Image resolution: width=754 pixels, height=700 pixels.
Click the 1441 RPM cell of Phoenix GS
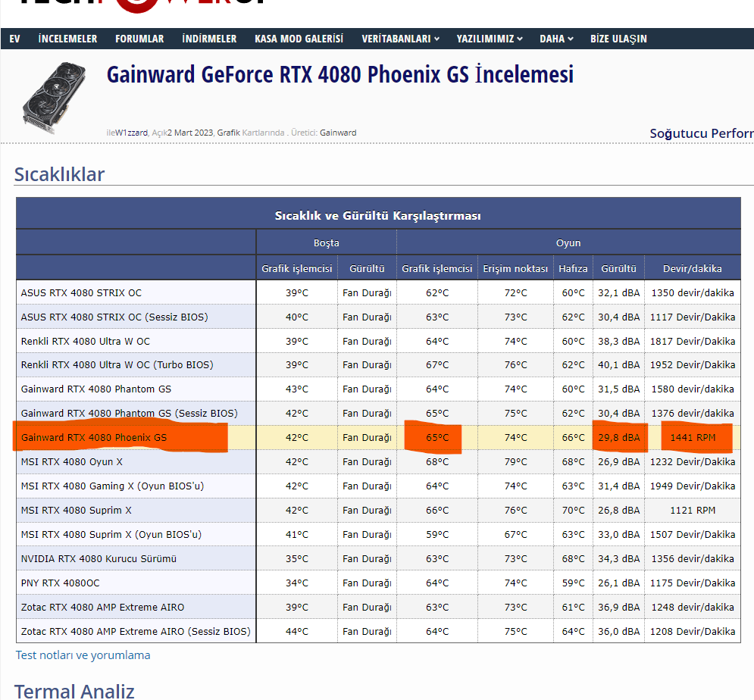[x=693, y=438]
